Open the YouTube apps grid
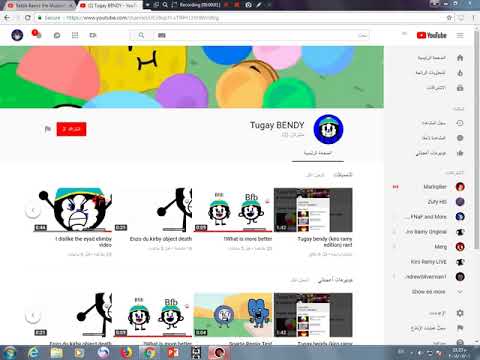This screenshot has width=480, height=360. [x=75, y=35]
